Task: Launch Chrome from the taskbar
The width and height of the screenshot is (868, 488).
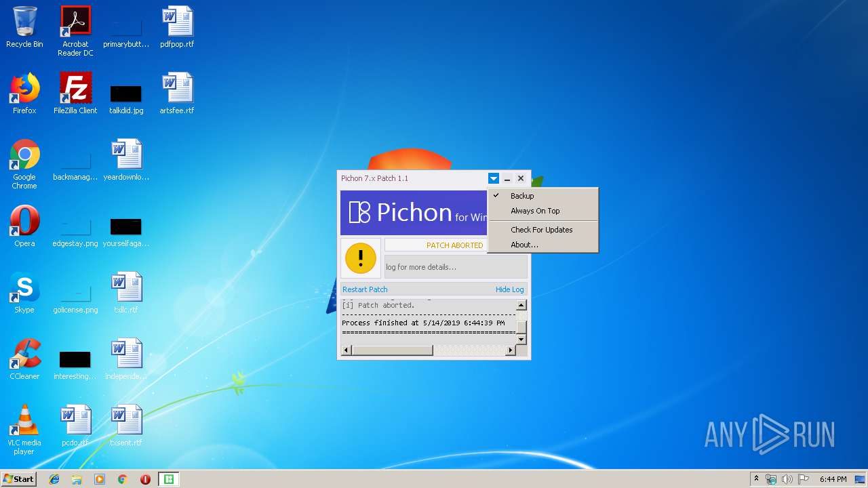Action: coord(122,479)
